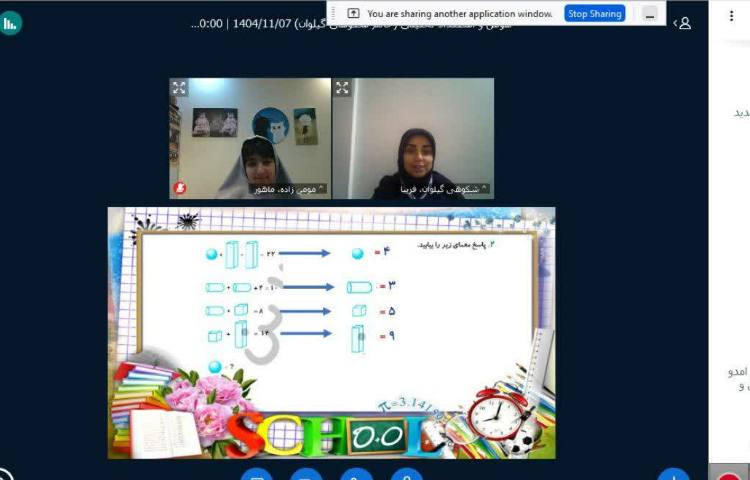Screen dimensions: 750x480
Task: Click share-screen icon in the sharing notification bar
Action: tap(353, 13)
